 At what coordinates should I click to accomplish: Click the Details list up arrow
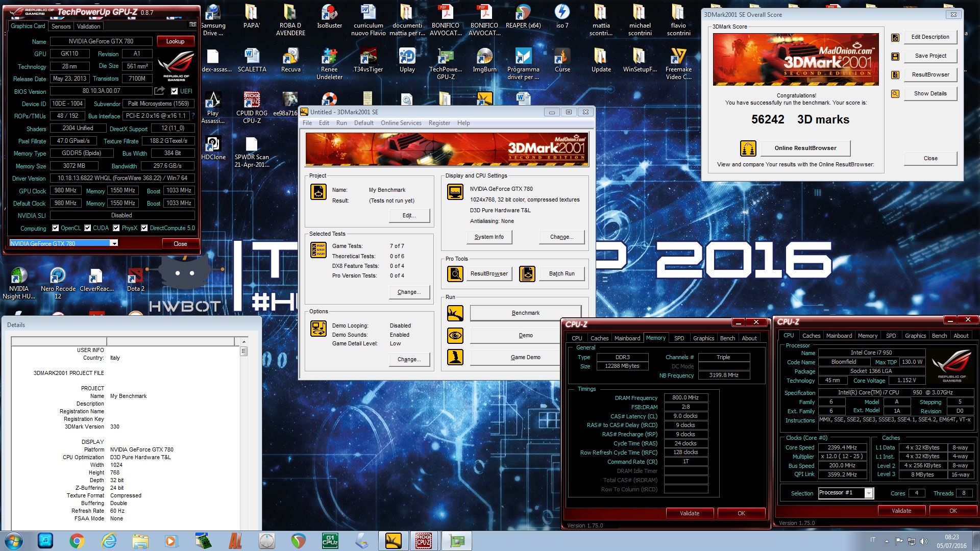click(243, 341)
